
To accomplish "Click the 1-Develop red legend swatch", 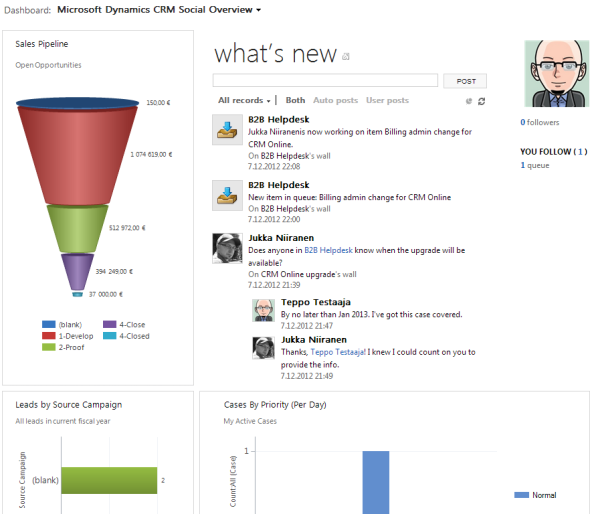I will coord(49,336).
